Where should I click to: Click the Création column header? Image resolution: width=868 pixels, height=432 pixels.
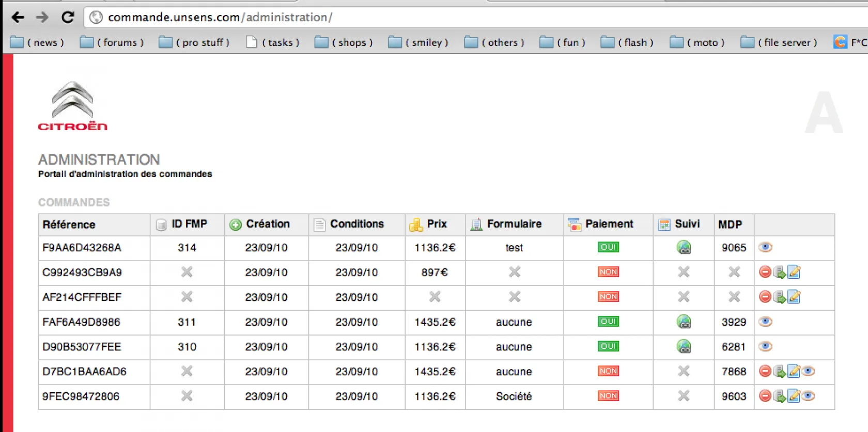tap(267, 224)
